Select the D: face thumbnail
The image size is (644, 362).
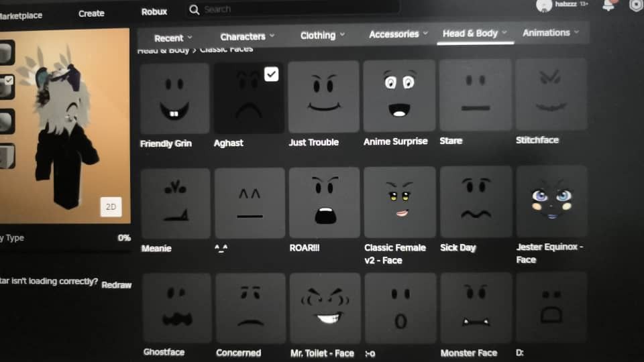click(551, 307)
